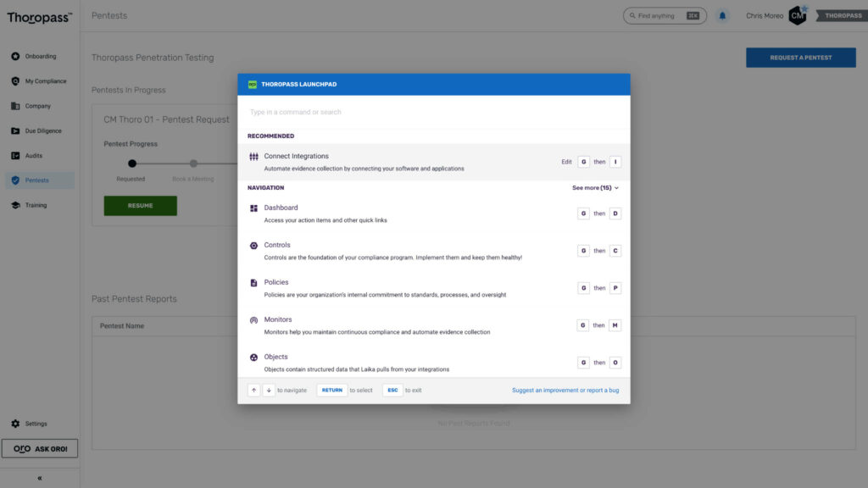868x488 pixels.
Task: Expand See more (15) navigation items
Action: 595,187
